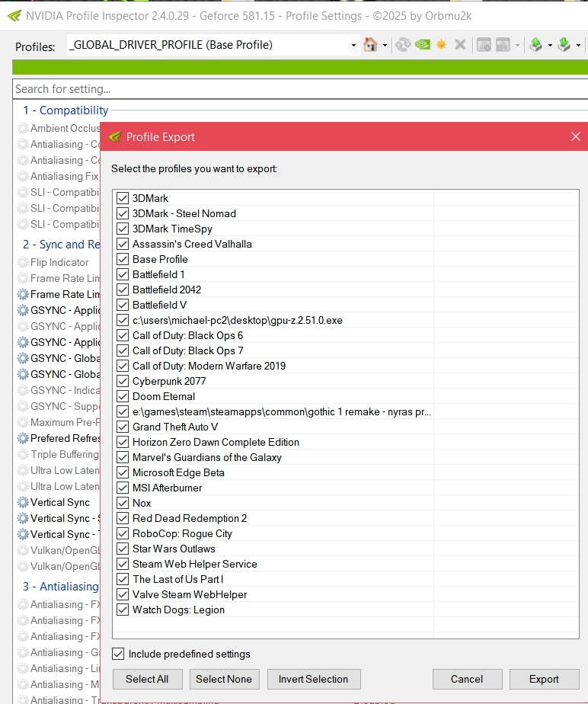
Task: Open the export profiles dropdown arrow
Action: tap(550, 46)
